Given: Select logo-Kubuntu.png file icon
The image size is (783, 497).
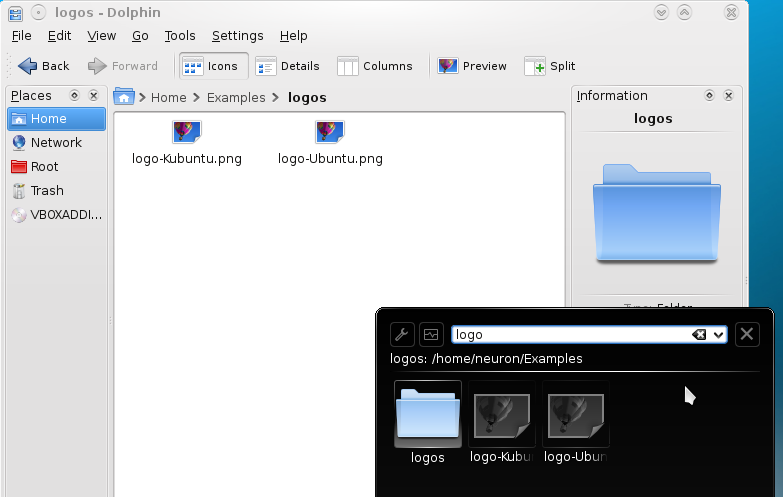Looking at the screenshot, I should 187,132.
